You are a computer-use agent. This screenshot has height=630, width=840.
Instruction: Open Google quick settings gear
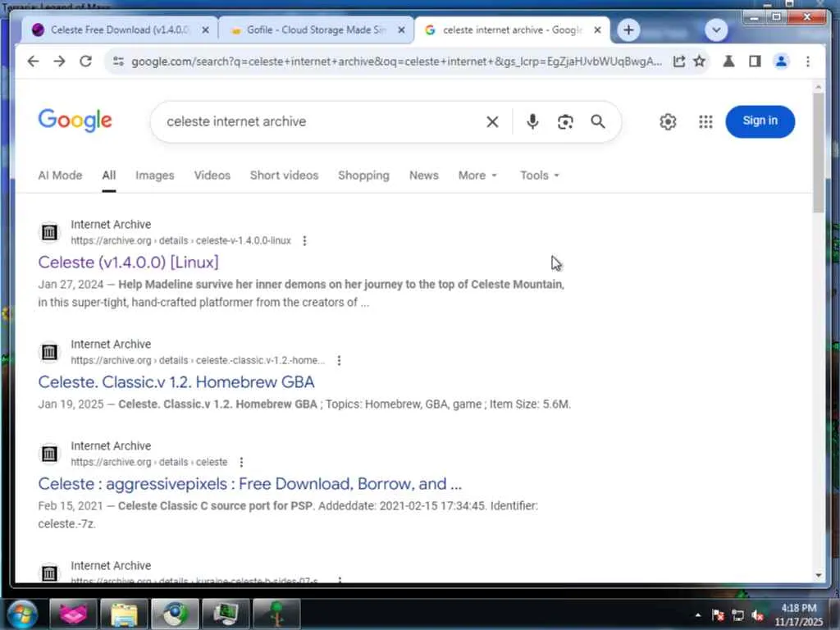pos(668,122)
